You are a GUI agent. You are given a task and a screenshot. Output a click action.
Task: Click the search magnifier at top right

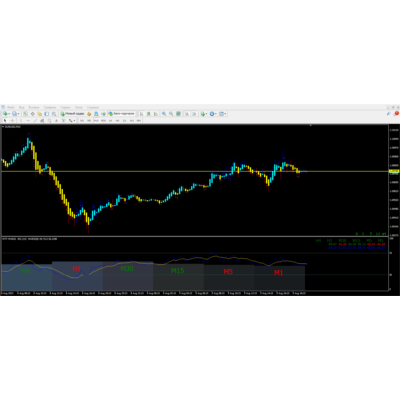[389, 114]
